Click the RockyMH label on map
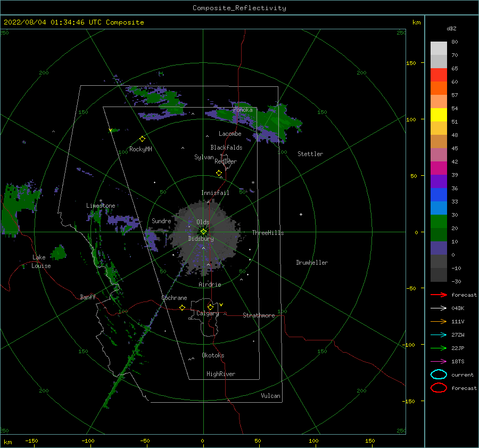This screenshot has width=479, height=448. [x=141, y=149]
